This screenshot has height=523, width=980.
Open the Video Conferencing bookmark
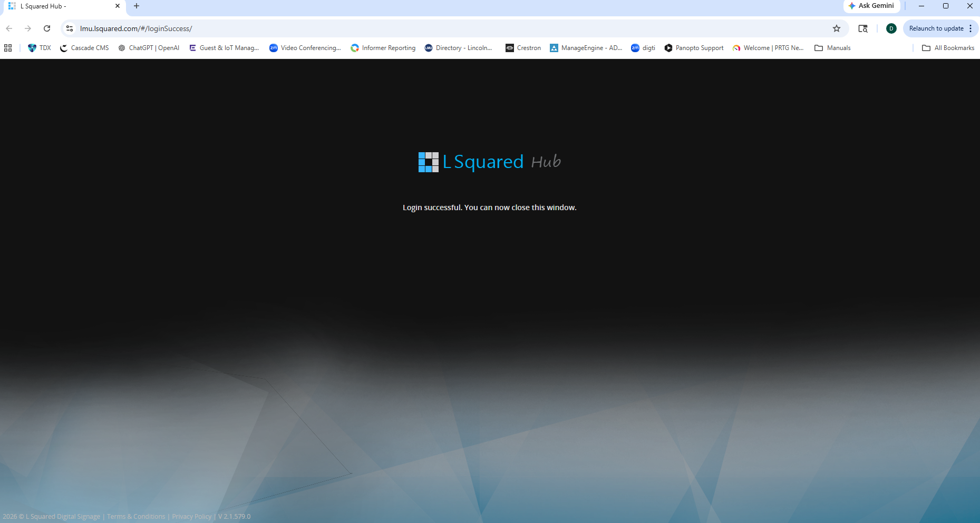click(305, 48)
